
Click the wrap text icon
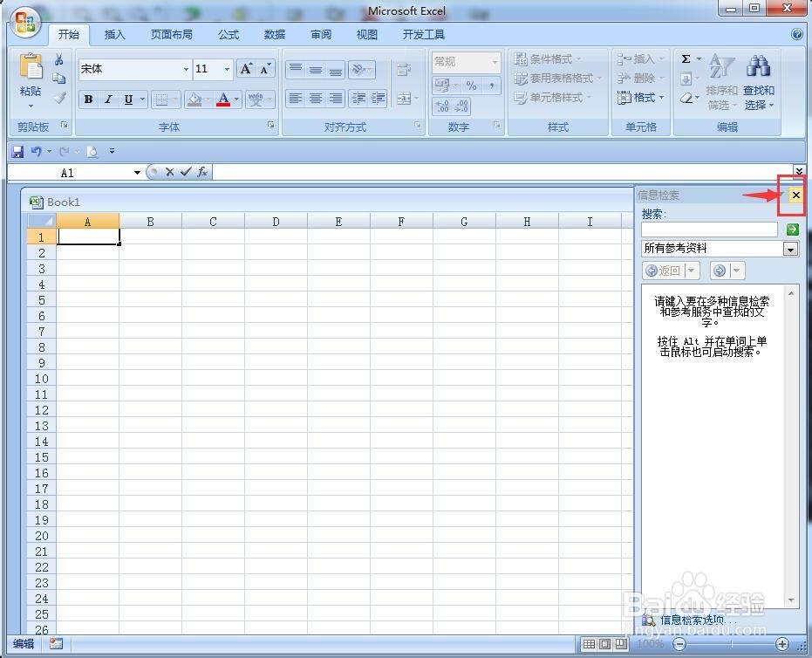pos(404,70)
